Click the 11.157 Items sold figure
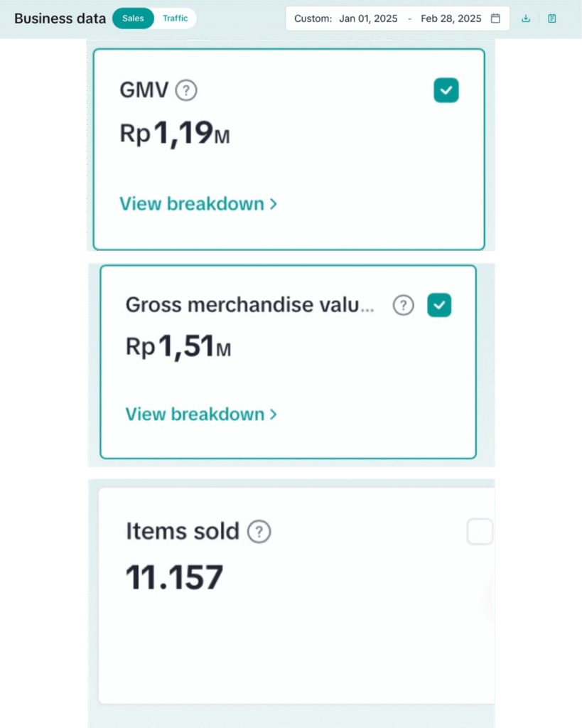582x728 pixels. pyautogui.click(x=175, y=577)
